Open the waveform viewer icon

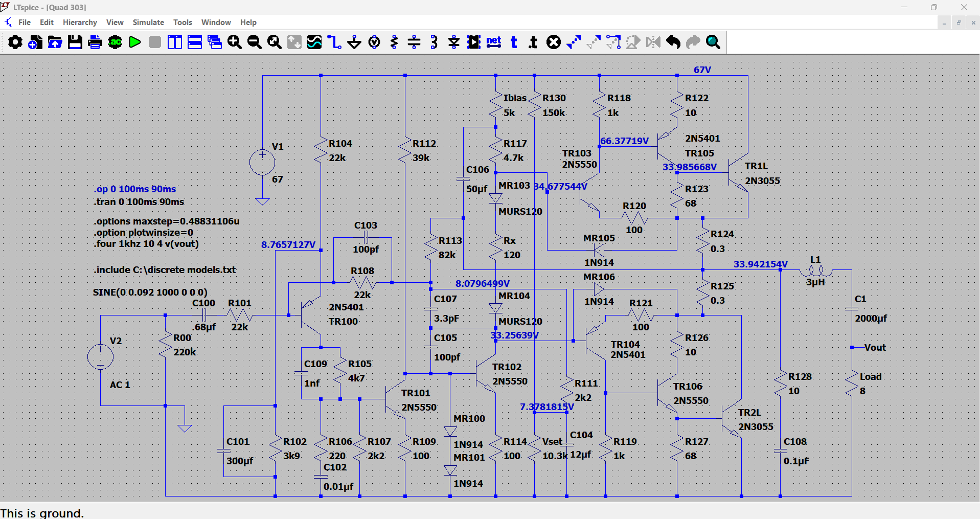(x=314, y=42)
